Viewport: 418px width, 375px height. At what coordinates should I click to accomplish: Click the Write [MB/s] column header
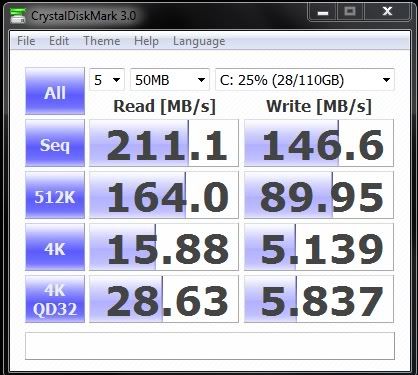(x=319, y=106)
